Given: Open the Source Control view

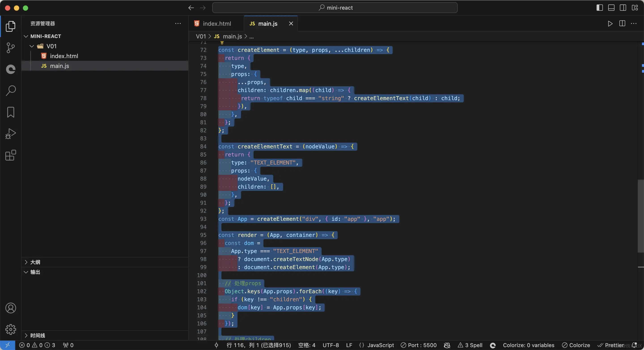Looking at the screenshot, I should 11,48.
